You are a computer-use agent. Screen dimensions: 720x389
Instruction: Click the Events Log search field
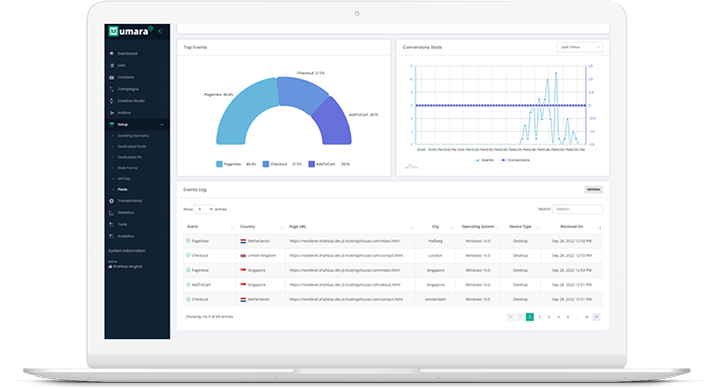click(578, 209)
